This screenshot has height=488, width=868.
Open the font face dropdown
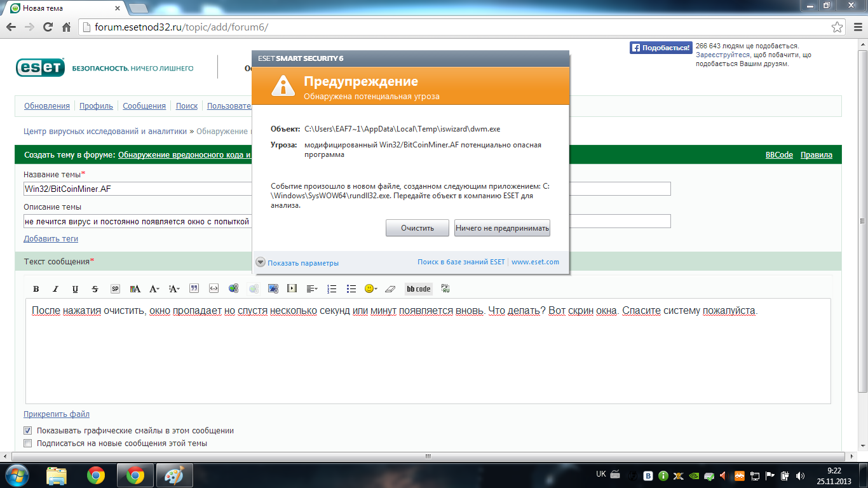tap(154, 288)
